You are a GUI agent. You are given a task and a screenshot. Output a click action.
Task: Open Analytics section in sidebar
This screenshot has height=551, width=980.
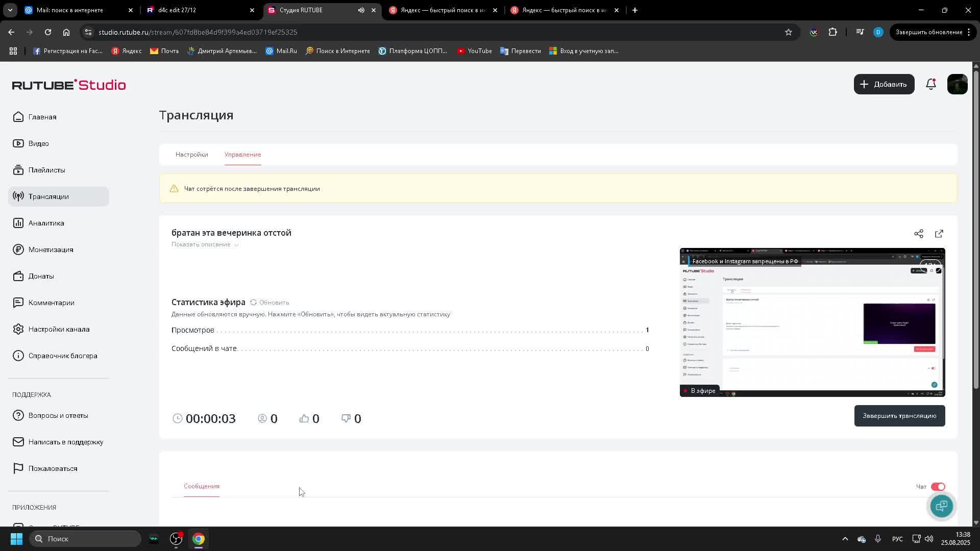(46, 223)
